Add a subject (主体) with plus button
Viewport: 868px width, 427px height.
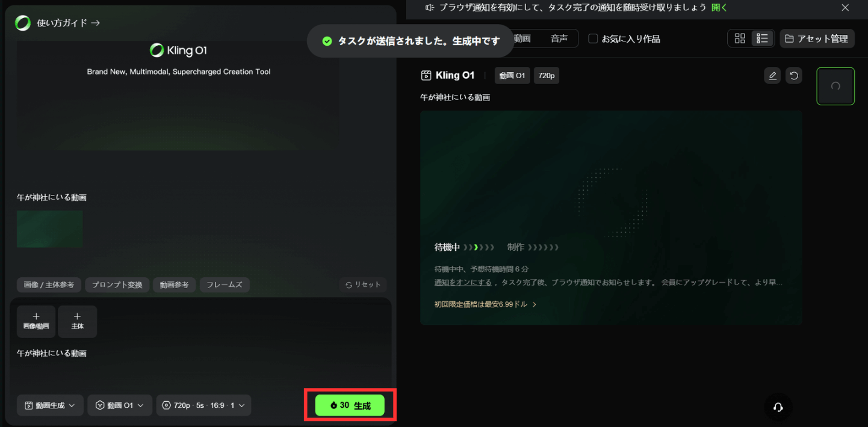point(77,321)
